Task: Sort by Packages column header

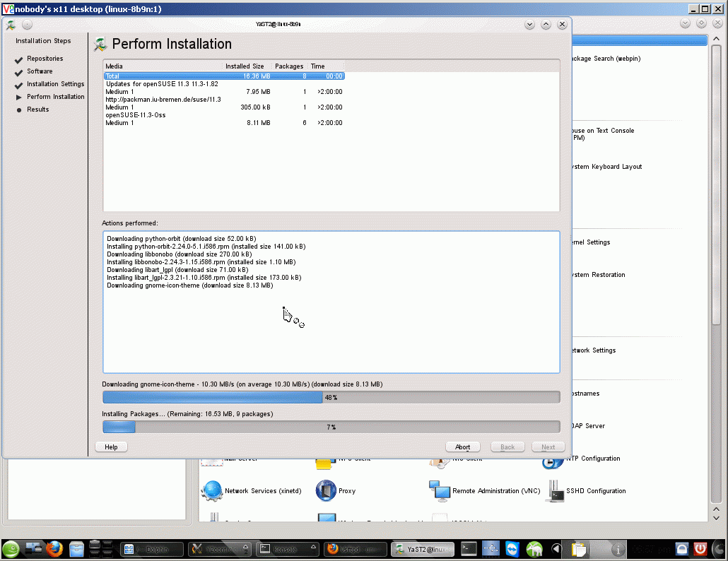Action: pyautogui.click(x=290, y=66)
